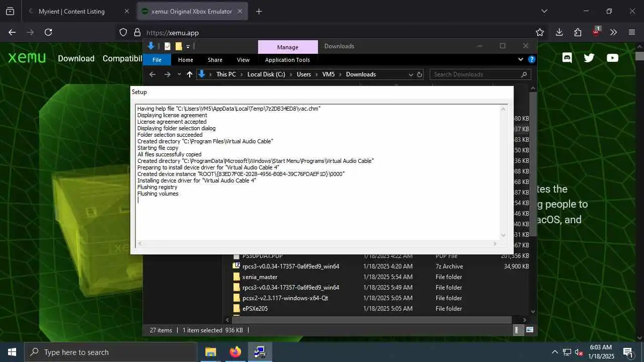Open the Windows Start menu

coord(12,352)
